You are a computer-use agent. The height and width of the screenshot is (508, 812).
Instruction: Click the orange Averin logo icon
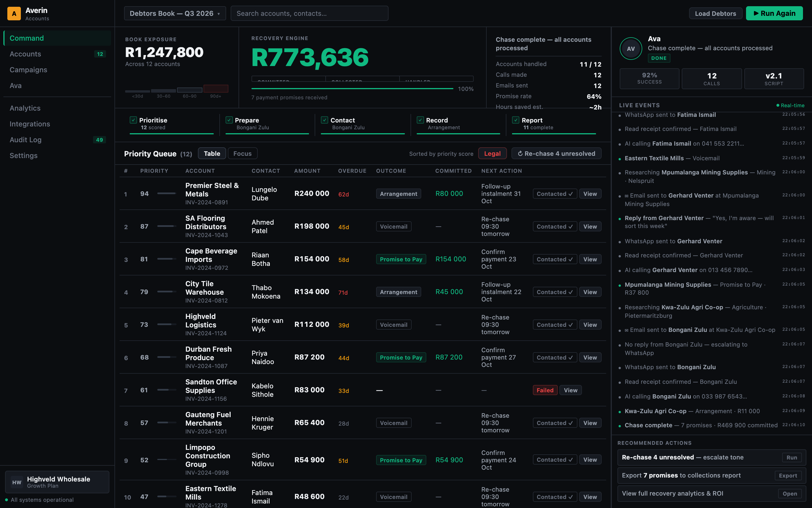(x=14, y=14)
